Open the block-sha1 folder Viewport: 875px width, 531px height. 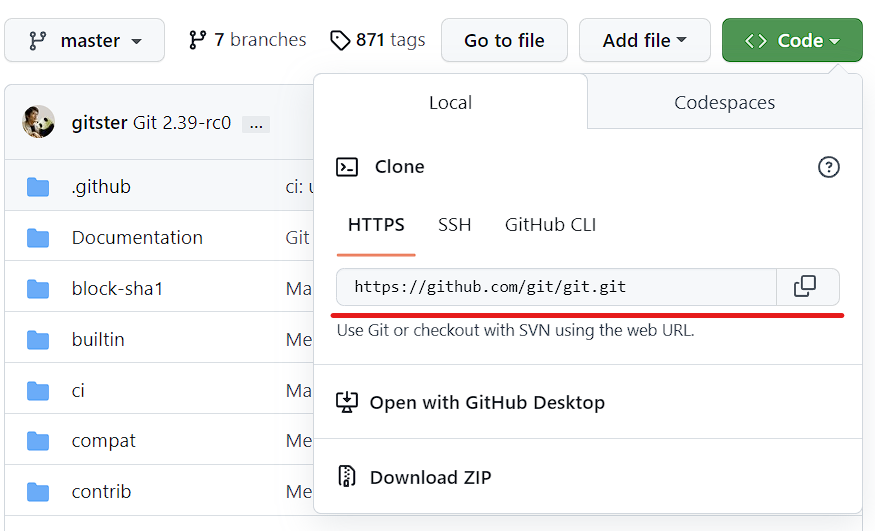coord(117,288)
